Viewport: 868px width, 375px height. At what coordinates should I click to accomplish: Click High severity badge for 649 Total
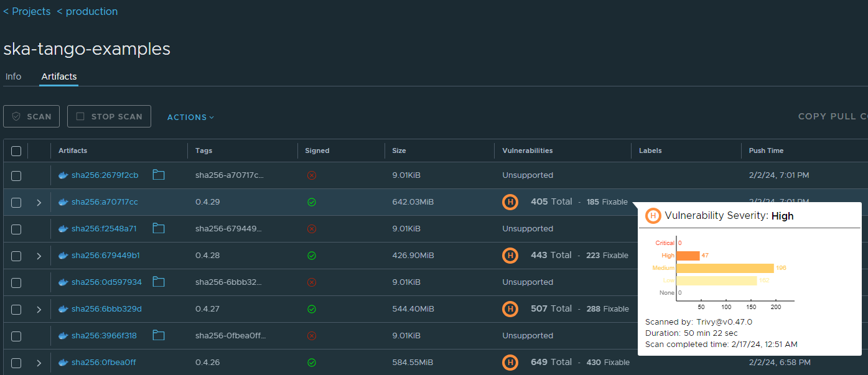510,362
